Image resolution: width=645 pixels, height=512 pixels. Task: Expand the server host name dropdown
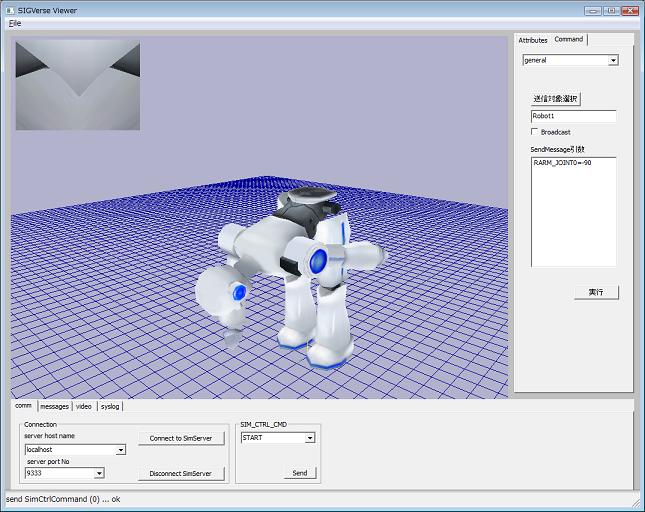(x=121, y=450)
